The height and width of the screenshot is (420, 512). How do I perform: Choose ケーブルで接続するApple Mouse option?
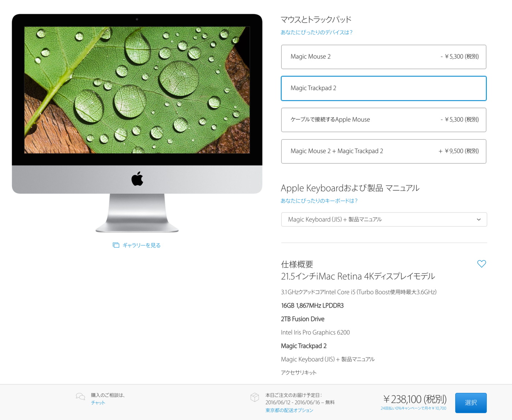click(x=384, y=120)
